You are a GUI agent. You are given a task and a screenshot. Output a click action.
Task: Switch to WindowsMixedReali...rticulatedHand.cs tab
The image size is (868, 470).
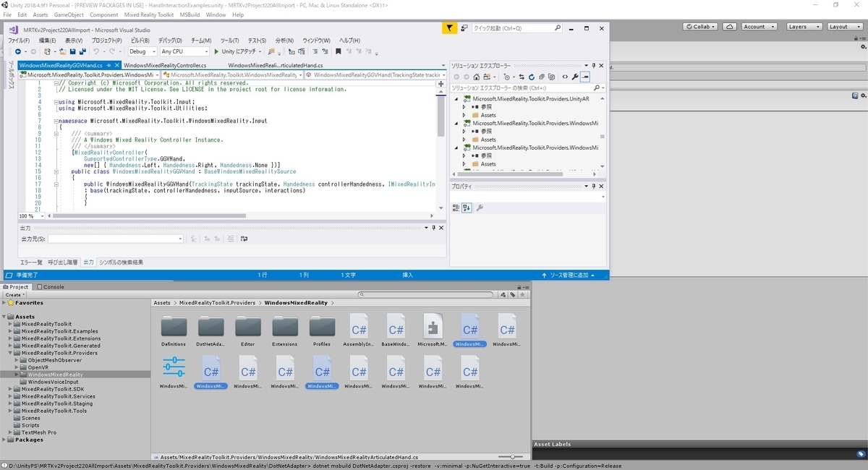coord(276,66)
